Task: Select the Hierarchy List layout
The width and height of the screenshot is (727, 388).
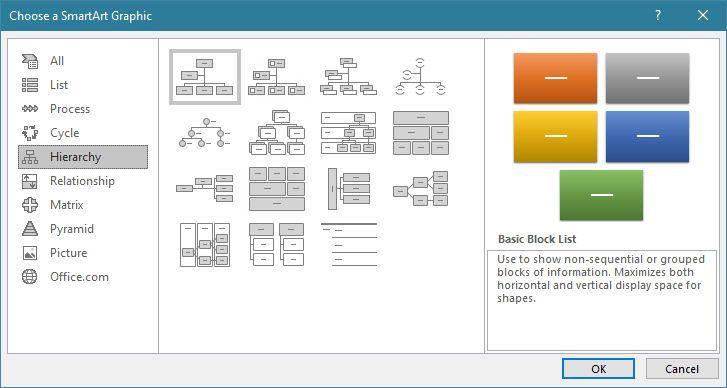Action: pyautogui.click(x=277, y=244)
